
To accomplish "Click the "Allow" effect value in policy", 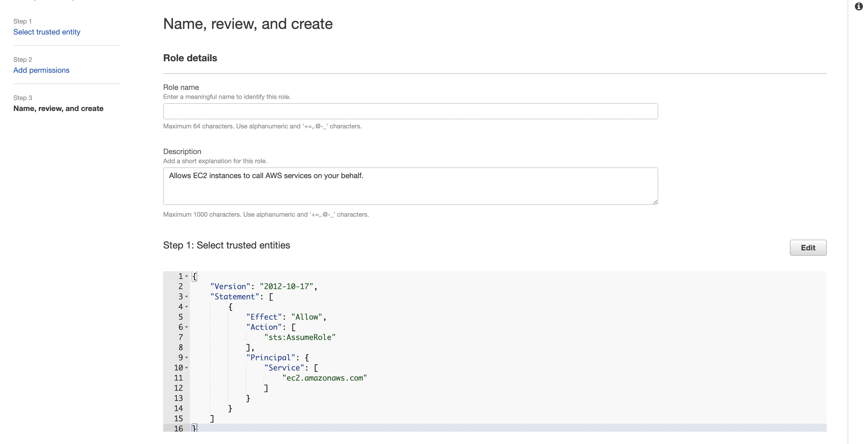I will [307, 317].
